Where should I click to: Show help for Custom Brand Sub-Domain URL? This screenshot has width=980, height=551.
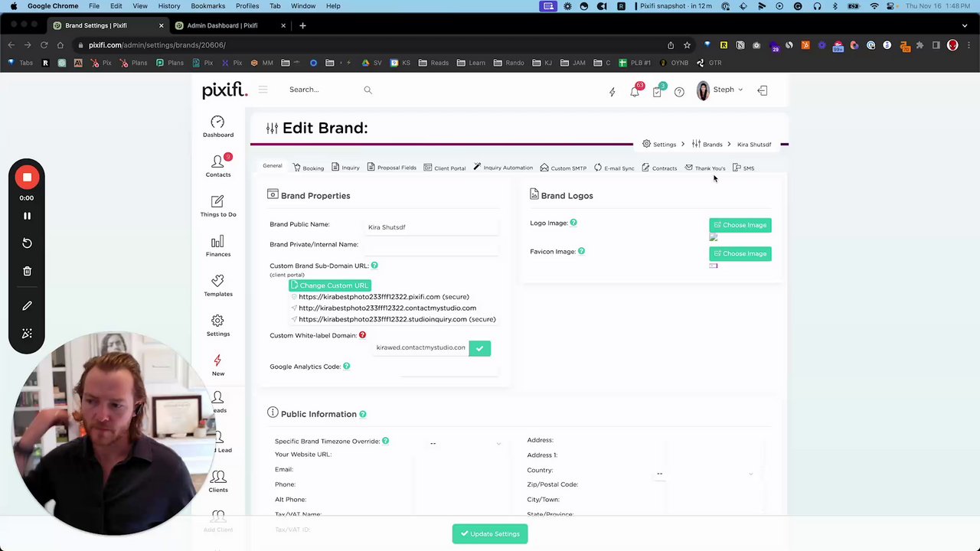click(374, 266)
